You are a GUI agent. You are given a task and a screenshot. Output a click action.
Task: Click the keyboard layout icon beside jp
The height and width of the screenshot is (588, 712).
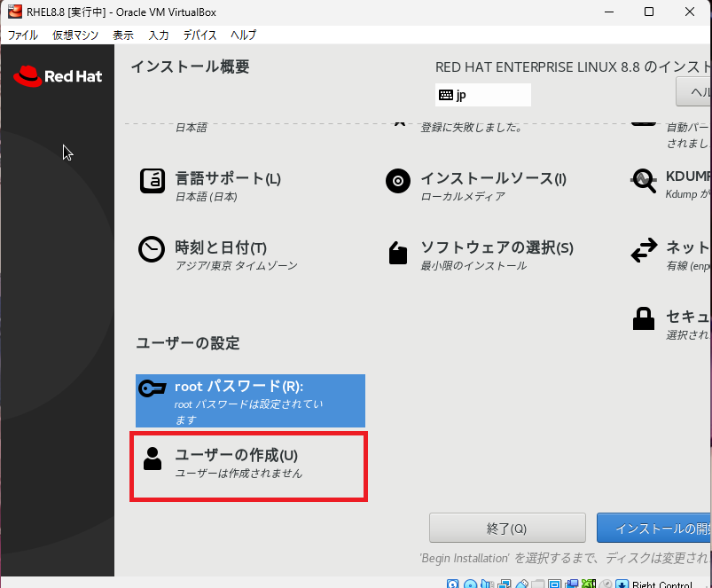click(446, 95)
